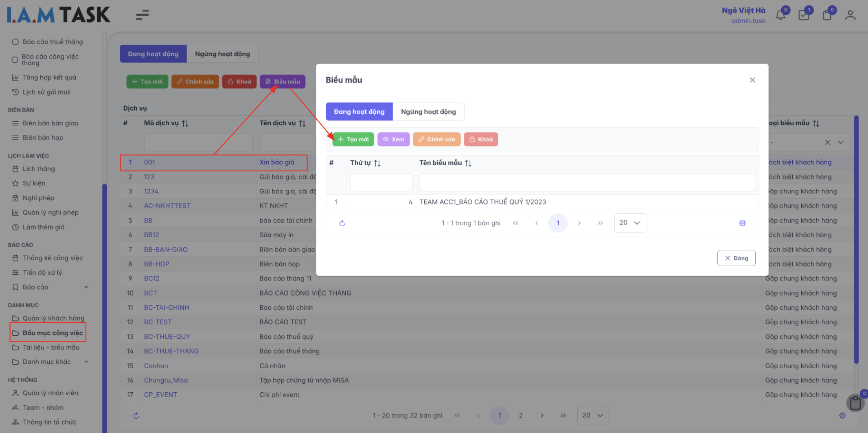Open page size dropdown in dialog
868x433 pixels.
(x=630, y=223)
